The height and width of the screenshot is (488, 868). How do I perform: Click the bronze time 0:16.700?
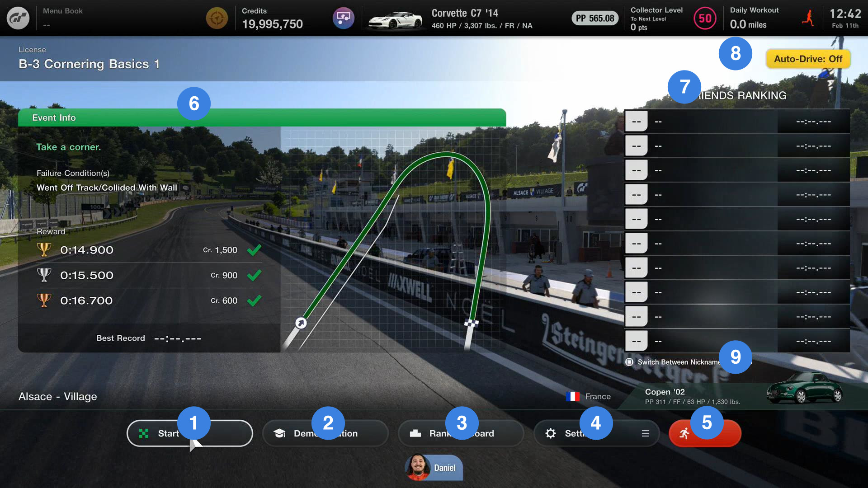[86, 300]
